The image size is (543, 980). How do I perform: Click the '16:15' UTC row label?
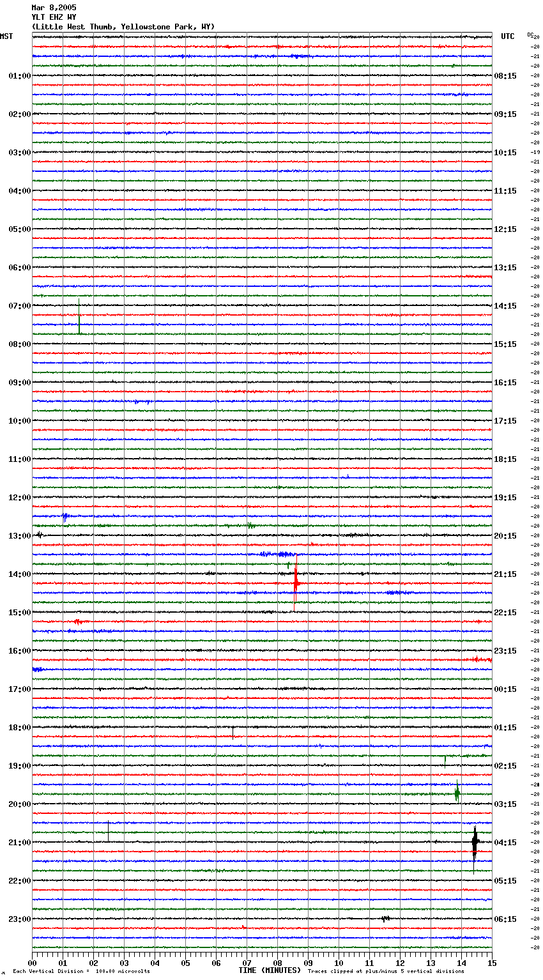coord(505,383)
